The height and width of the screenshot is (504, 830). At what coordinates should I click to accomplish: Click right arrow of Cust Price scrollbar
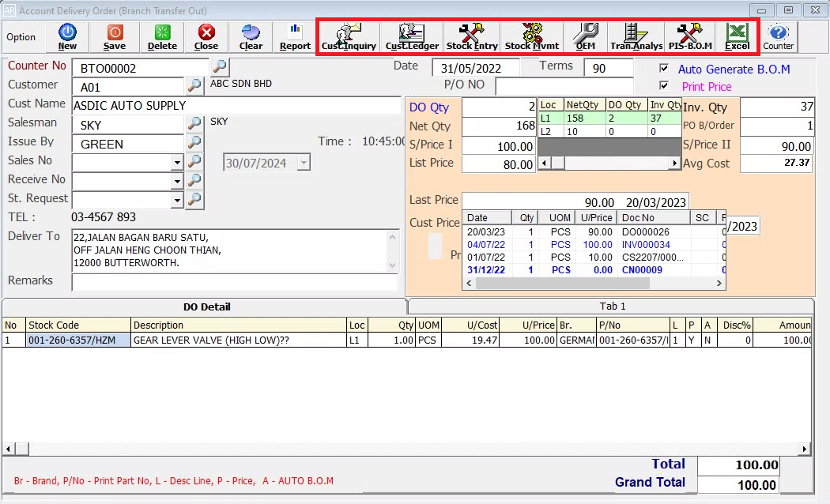[x=719, y=284]
